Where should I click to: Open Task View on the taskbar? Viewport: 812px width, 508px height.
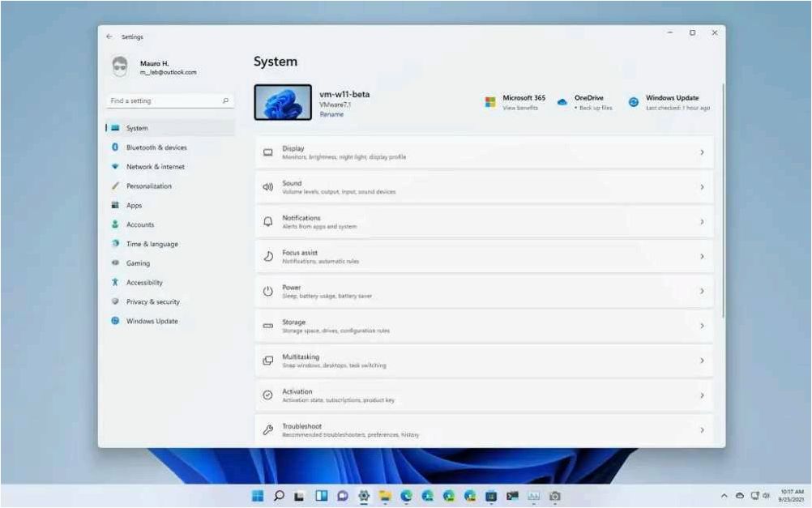(x=299, y=496)
